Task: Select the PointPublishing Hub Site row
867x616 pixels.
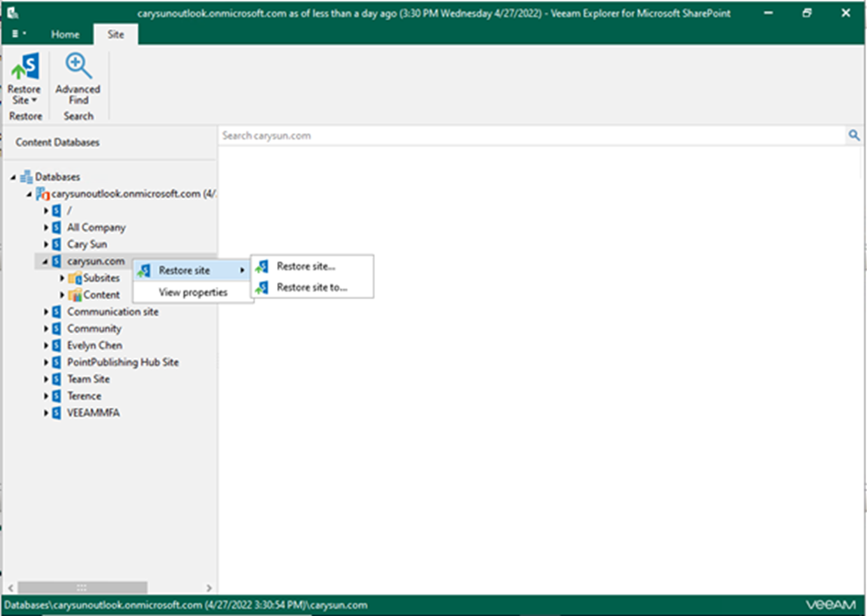Action: coord(123,362)
